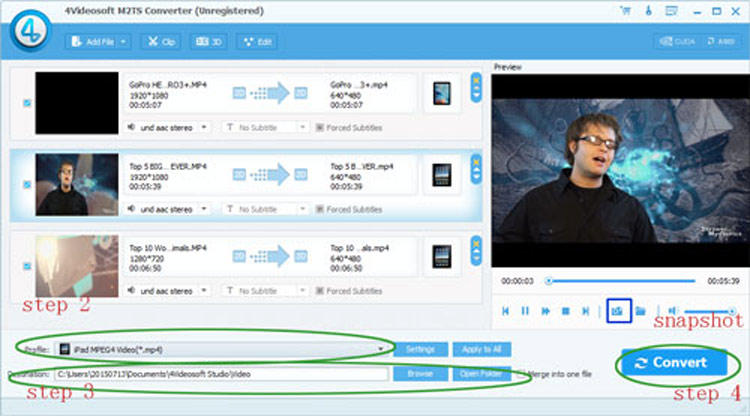Viewport: 750px width, 416px height.
Task: Jump to previous item in preview
Action: (505, 311)
